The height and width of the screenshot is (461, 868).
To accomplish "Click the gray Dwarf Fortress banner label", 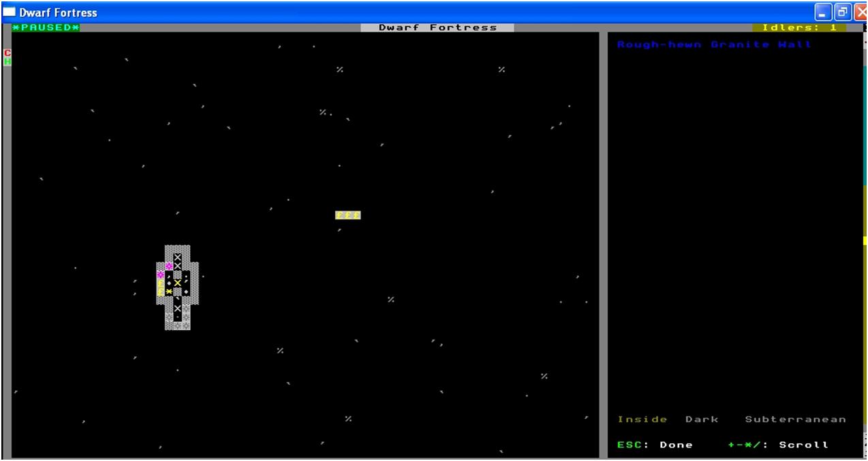I will 437,27.
